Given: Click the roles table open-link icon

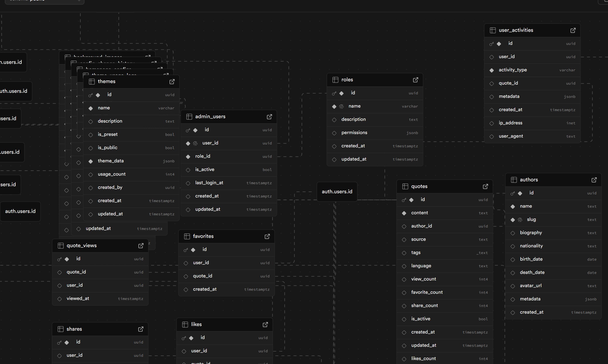Looking at the screenshot, I should 415,80.
